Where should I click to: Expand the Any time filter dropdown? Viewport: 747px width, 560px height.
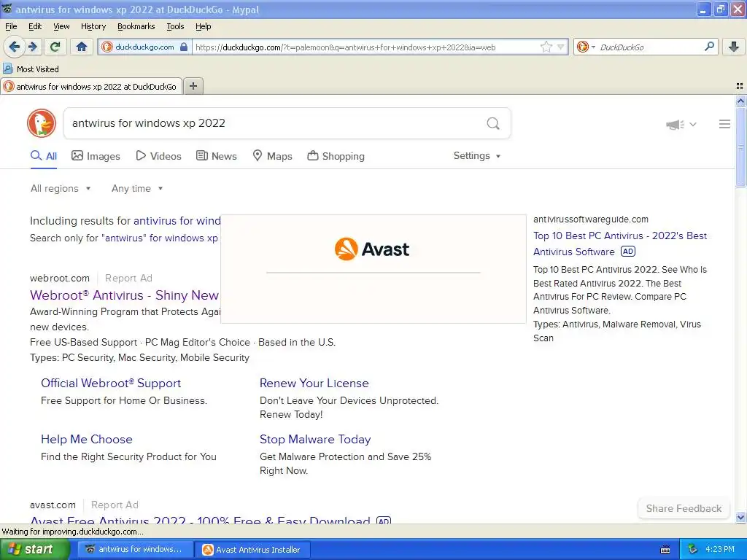(x=137, y=189)
